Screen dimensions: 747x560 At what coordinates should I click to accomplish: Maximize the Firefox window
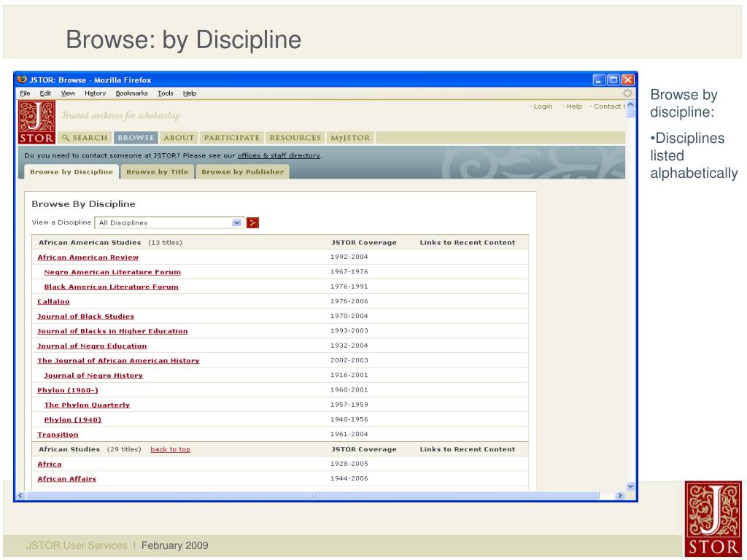click(x=614, y=79)
